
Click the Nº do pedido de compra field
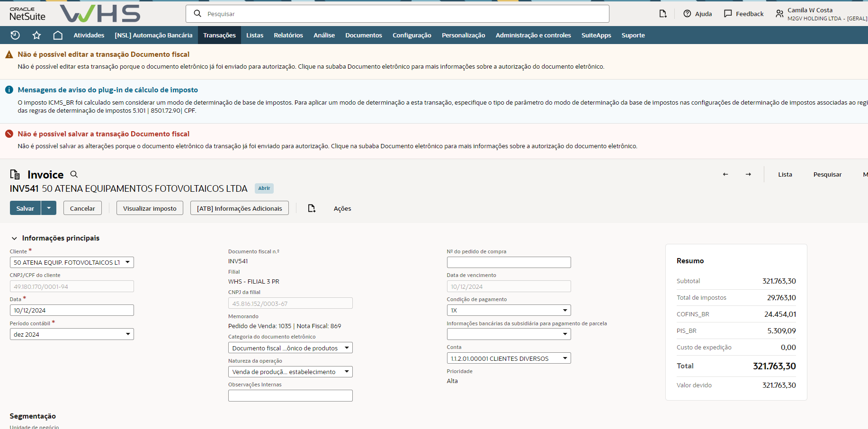(509, 262)
